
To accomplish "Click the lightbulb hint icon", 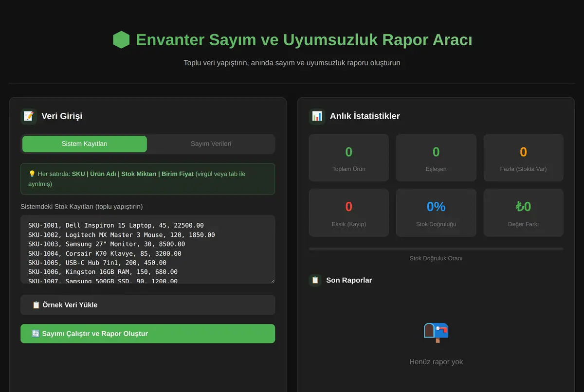I will point(32,174).
